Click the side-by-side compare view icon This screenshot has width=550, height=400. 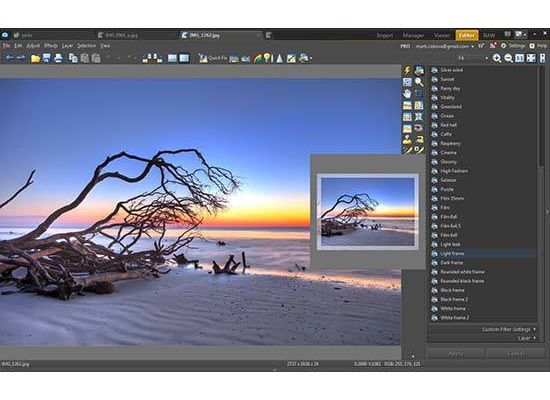(184, 58)
